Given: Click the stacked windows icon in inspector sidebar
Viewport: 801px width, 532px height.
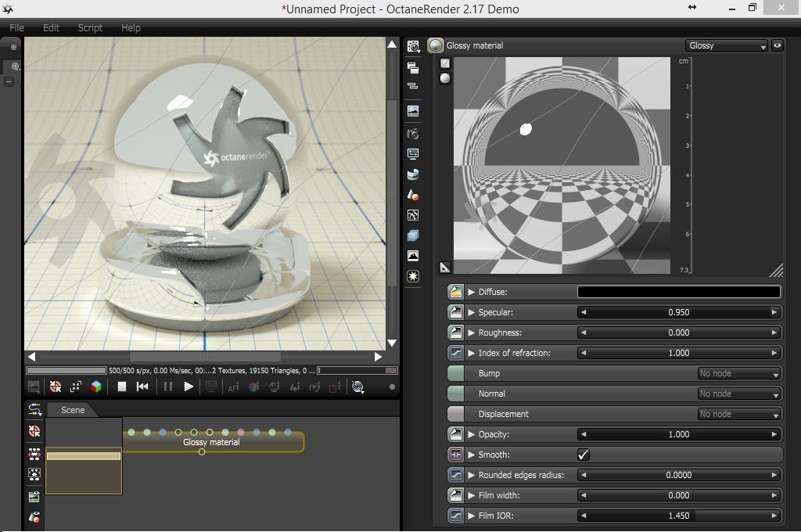Looking at the screenshot, I should (413, 67).
